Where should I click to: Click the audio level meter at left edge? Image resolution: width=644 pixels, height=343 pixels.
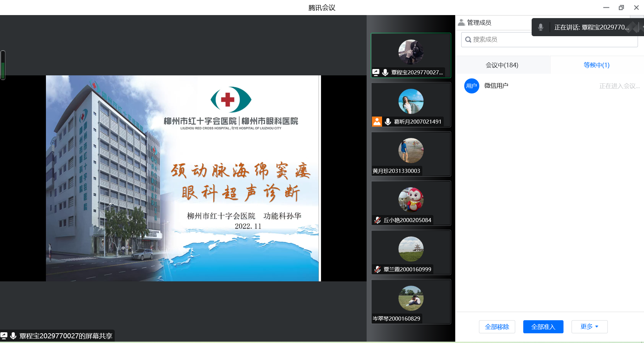[3, 65]
